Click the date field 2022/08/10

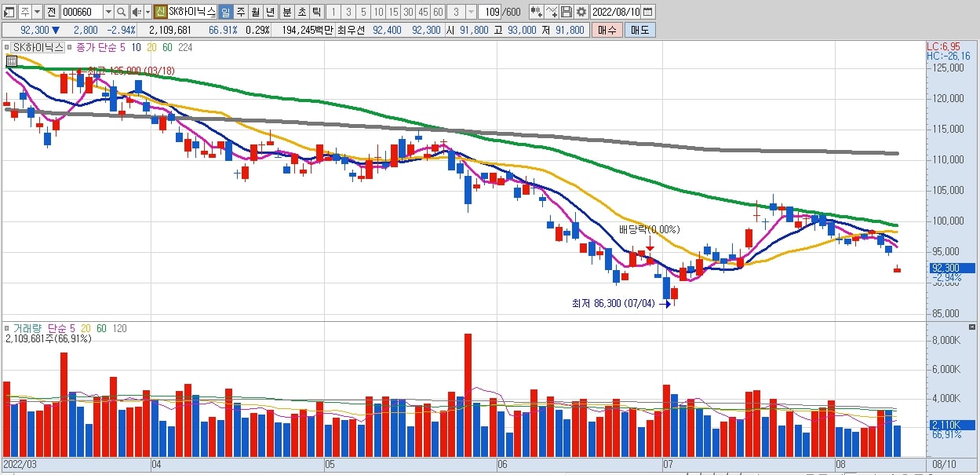click(x=617, y=12)
